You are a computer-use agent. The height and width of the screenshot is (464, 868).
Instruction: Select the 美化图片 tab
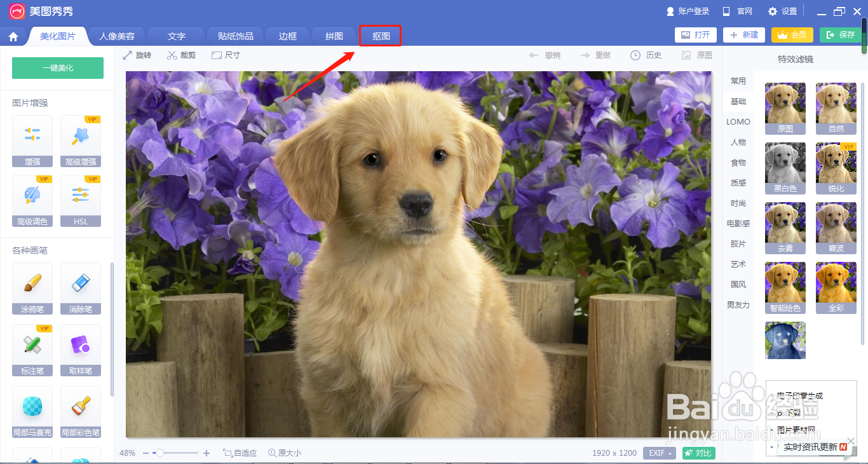pyautogui.click(x=58, y=36)
